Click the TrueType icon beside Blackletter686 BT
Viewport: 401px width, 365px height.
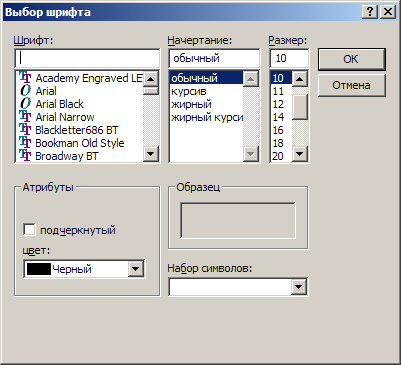click(25, 130)
